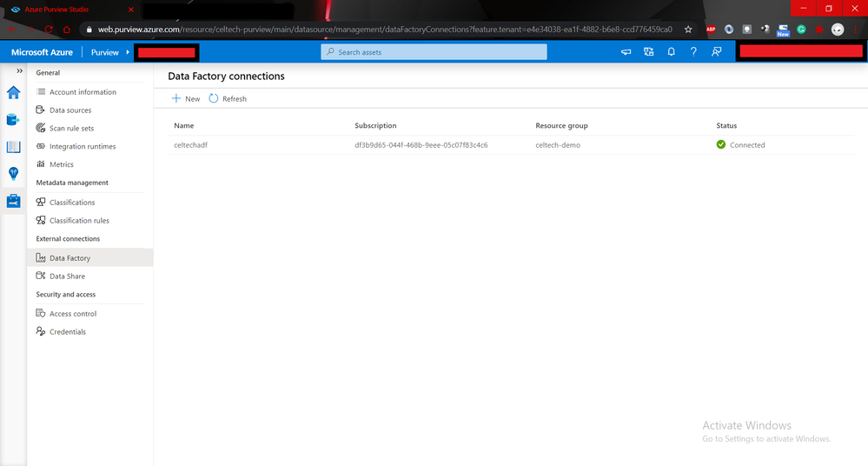Open the Sources icon in left rail
The width and height of the screenshot is (868, 466).
click(13, 120)
